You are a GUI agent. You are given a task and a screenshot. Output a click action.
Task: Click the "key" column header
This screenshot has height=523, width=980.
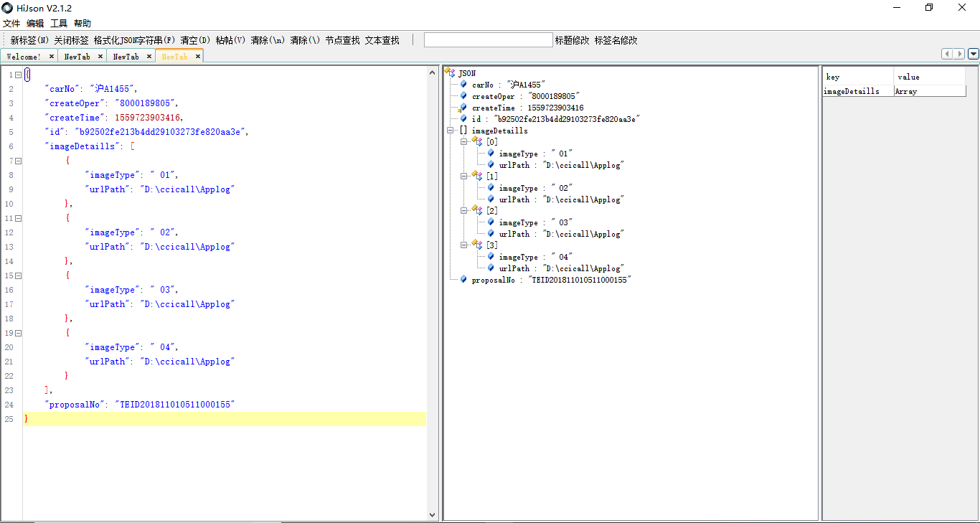click(x=859, y=77)
